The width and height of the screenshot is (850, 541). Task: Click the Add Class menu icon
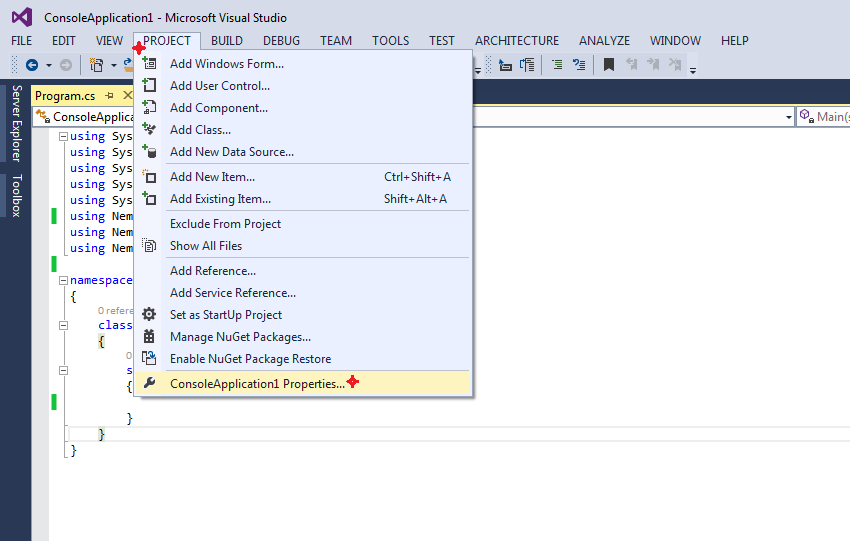click(x=149, y=129)
